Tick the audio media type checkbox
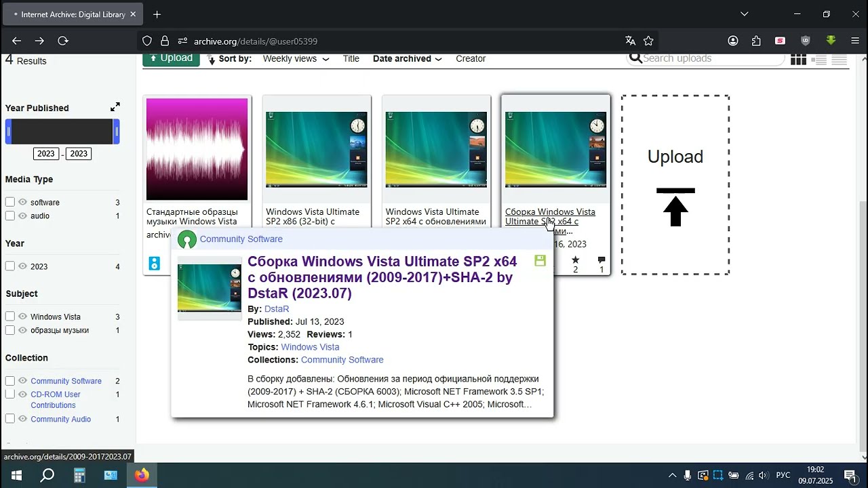The width and height of the screenshot is (868, 488). tap(10, 216)
